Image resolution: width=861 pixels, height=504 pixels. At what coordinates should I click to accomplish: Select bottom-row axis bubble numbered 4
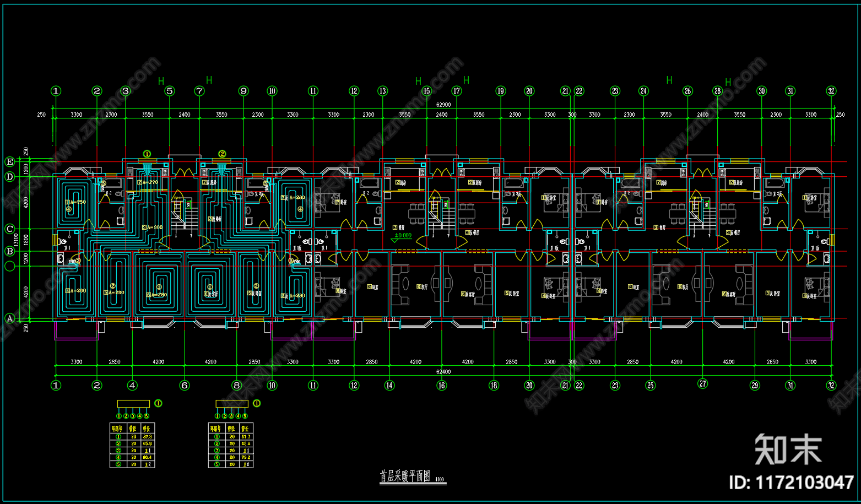132,386
